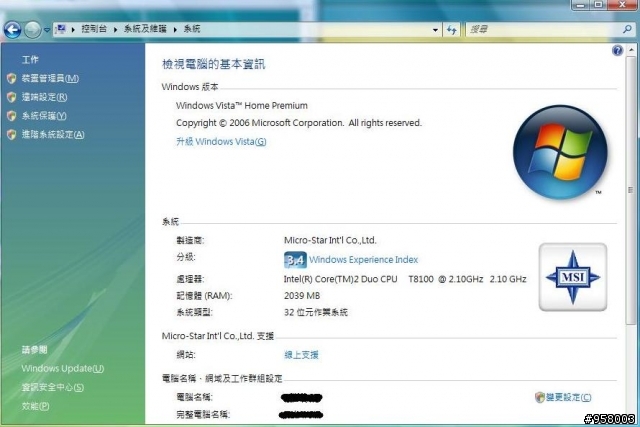640x427 pixels.
Task: Open the 控制台 breadcrumb
Action: point(94,29)
